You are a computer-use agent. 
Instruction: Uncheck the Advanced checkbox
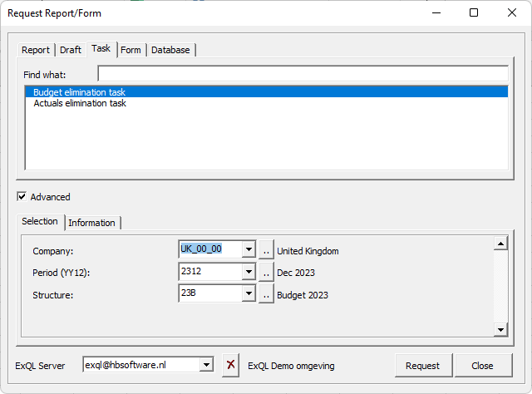(22, 196)
